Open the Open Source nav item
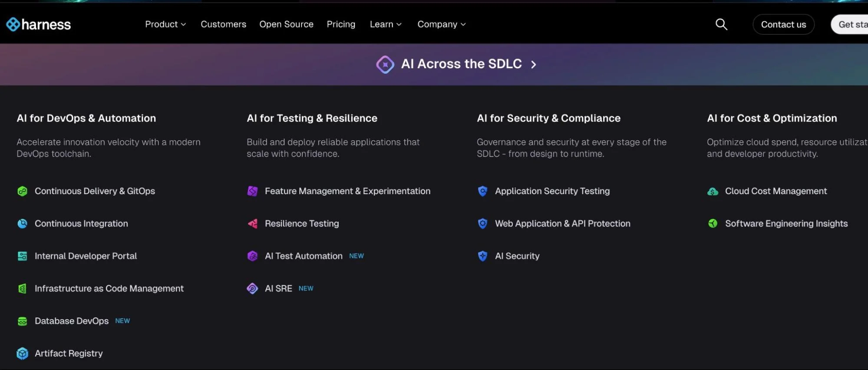The image size is (868, 370). [x=286, y=24]
